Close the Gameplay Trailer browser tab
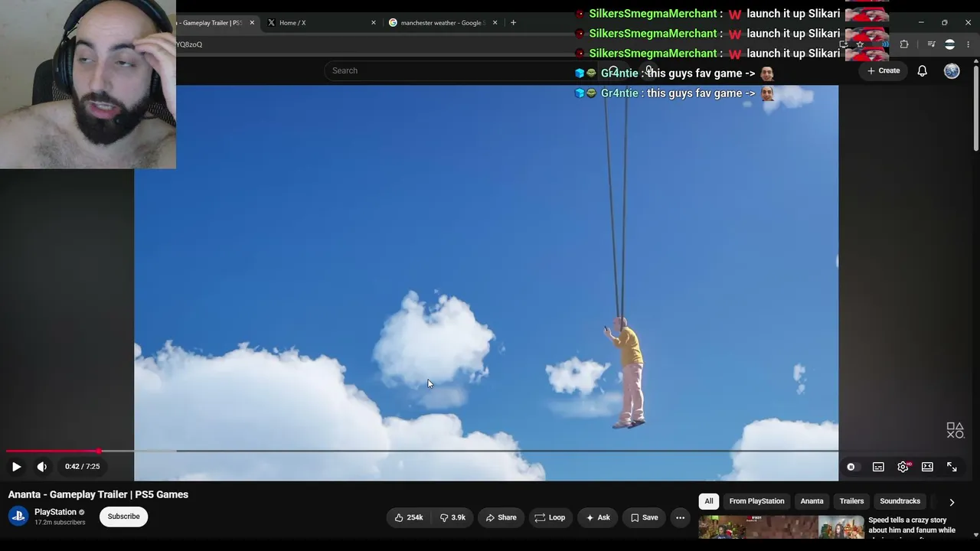Image resolution: width=980 pixels, height=551 pixels. tap(252, 23)
